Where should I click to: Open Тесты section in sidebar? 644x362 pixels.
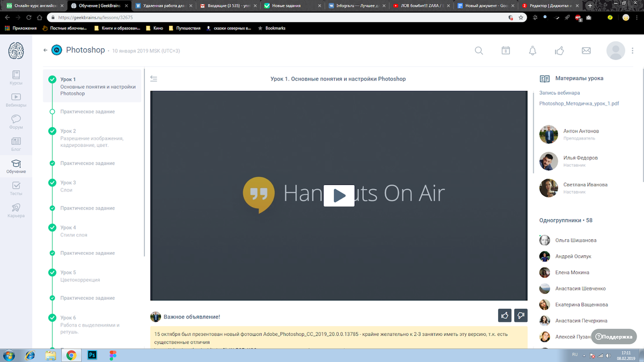pyautogui.click(x=16, y=189)
